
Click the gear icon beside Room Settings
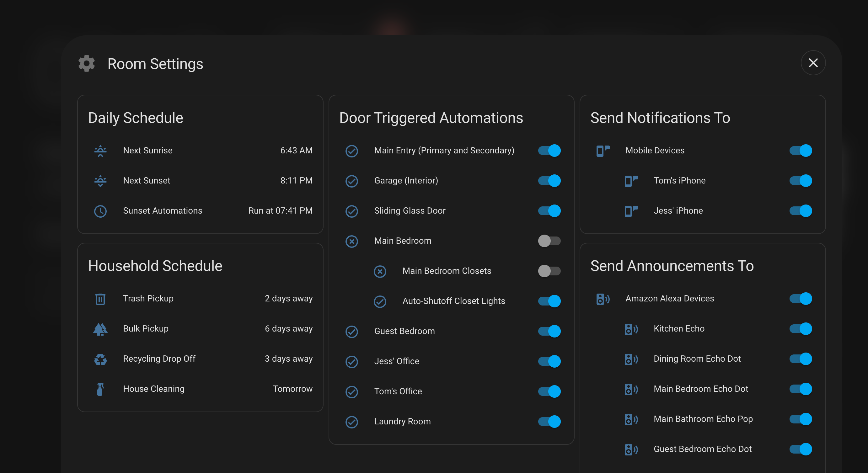pyautogui.click(x=87, y=64)
